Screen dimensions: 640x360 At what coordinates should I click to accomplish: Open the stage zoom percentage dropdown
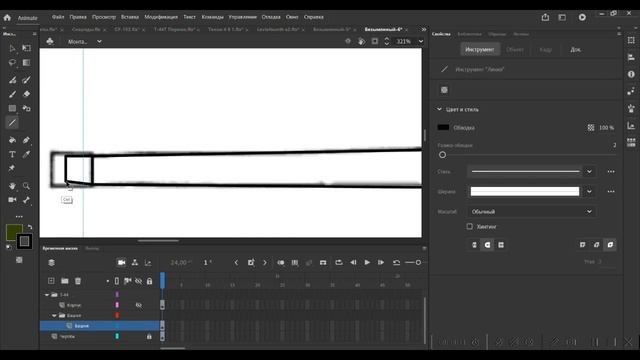[x=421, y=41]
